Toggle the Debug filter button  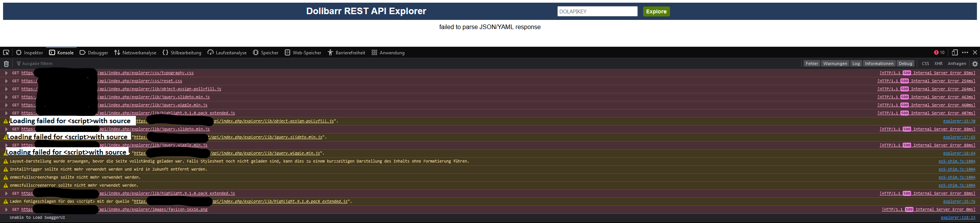(x=905, y=63)
